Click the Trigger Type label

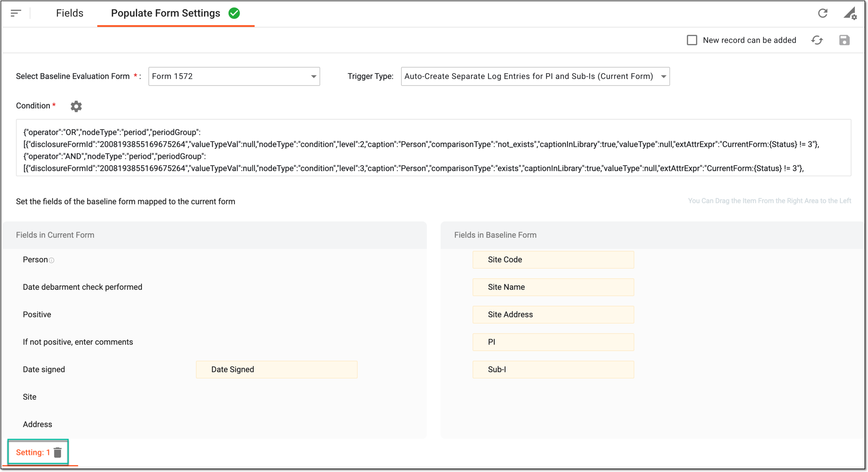[x=370, y=76]
